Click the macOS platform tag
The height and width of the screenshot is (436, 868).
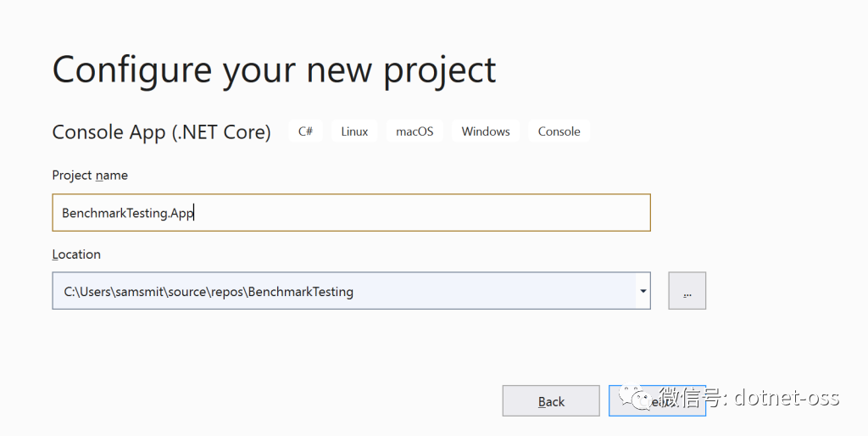(x=415, y=131)
